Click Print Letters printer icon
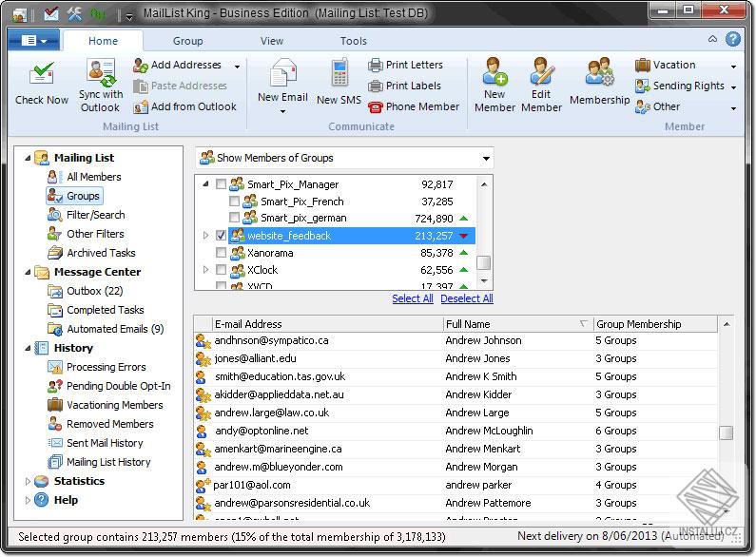This screenshot has height=557, width=756. [375, 65]
